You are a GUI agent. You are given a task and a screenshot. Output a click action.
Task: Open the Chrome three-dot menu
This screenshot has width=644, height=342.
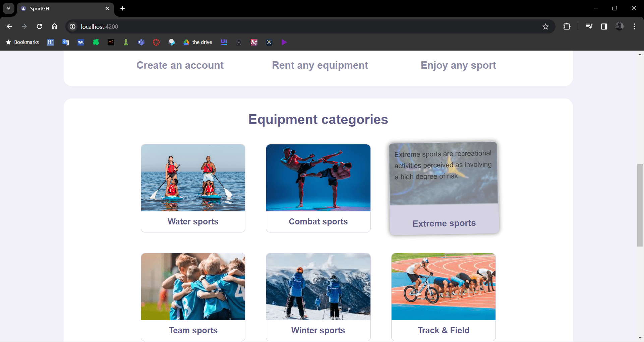tap(634, 26)
